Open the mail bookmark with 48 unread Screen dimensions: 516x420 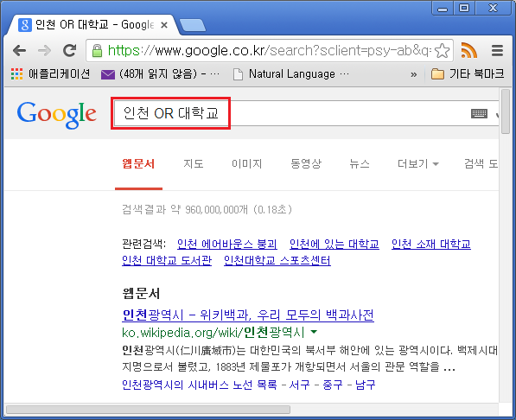[160, 74]
